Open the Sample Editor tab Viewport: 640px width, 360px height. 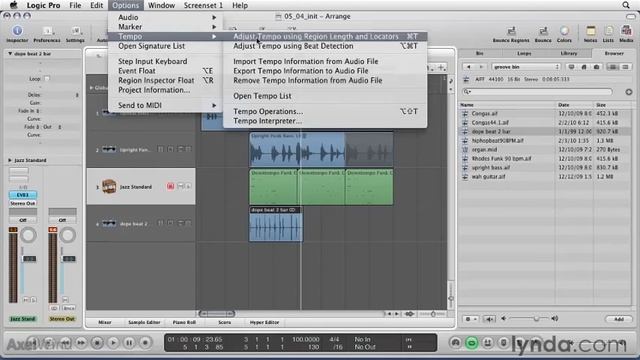(x=144, y=322)
